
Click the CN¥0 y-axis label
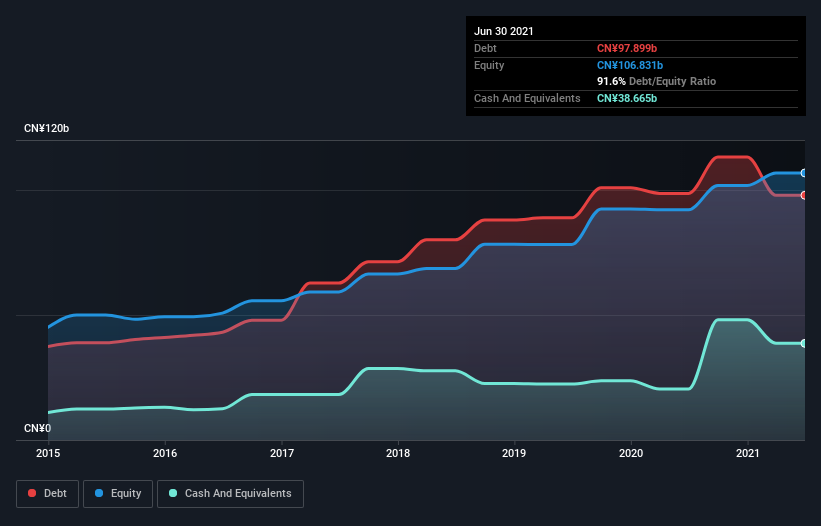[38, 428]
